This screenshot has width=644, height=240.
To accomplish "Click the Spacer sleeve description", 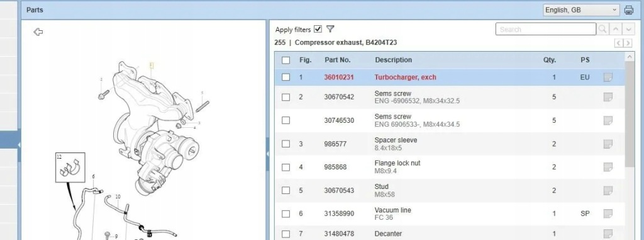I will [396, 140].
